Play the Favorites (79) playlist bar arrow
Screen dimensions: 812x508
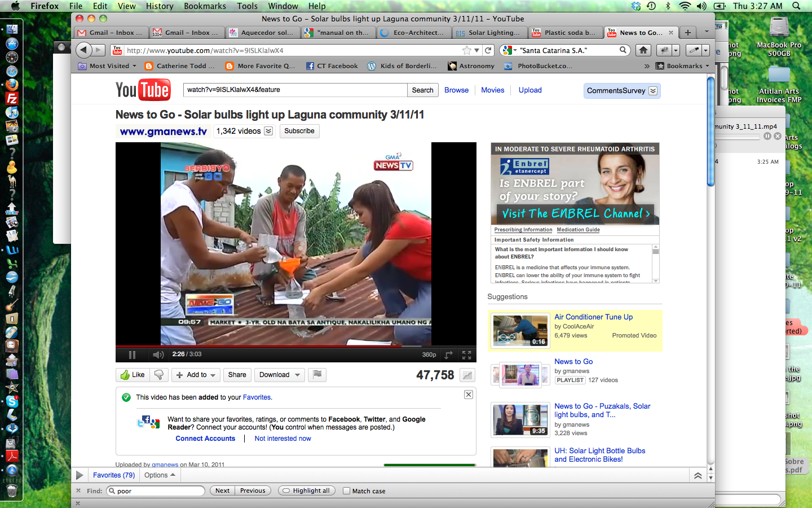tap(80, 475)
